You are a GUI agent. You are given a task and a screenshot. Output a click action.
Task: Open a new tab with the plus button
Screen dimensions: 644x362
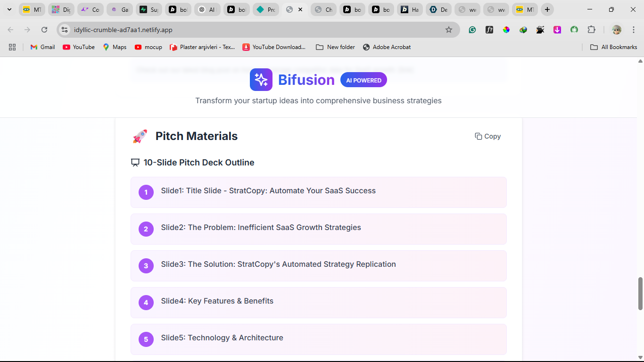click(547, 9)
